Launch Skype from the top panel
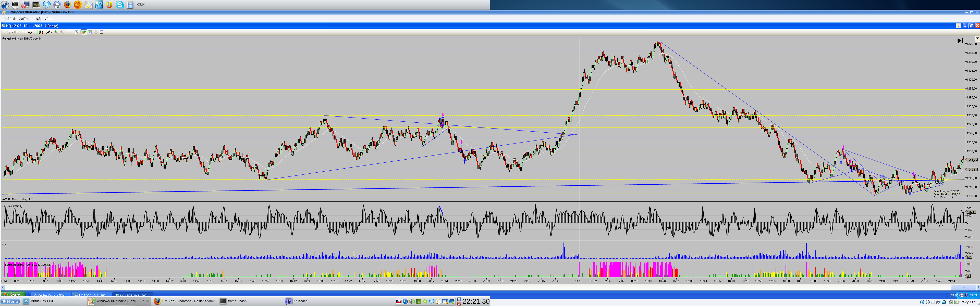Screen dimensions: 980x306 (119, 5)
